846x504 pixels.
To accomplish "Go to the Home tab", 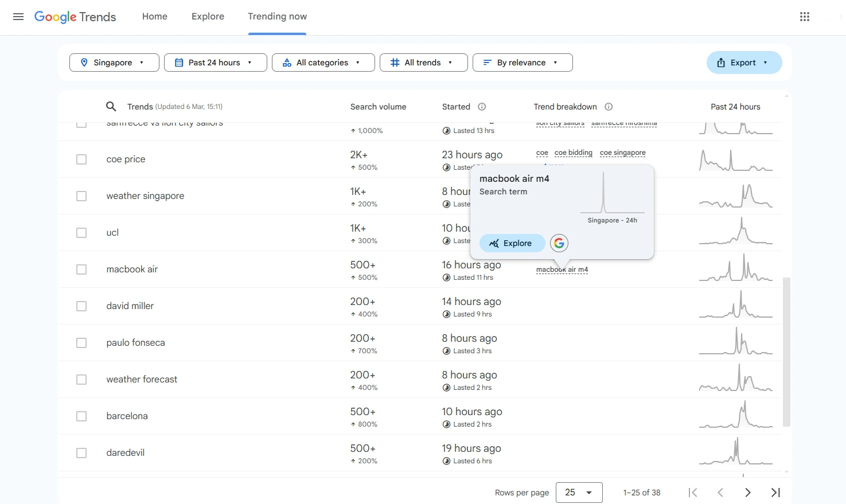I will [x=155, y=17].
